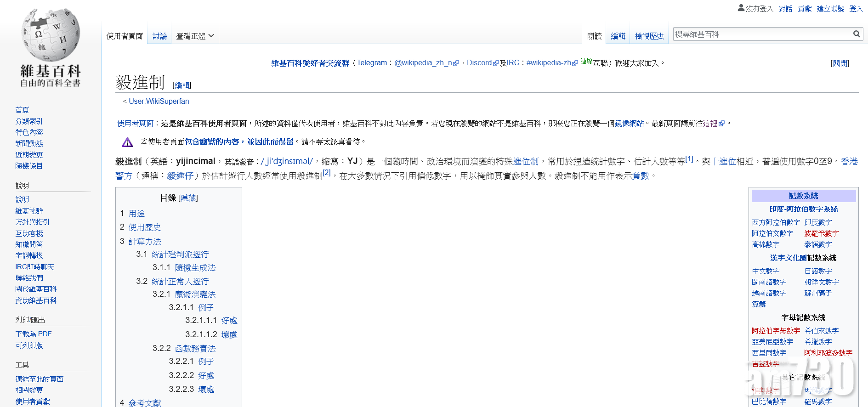Hide the table of contents via 隱藏
Viewport: 868px width, 407px height.
pos(188,198)
